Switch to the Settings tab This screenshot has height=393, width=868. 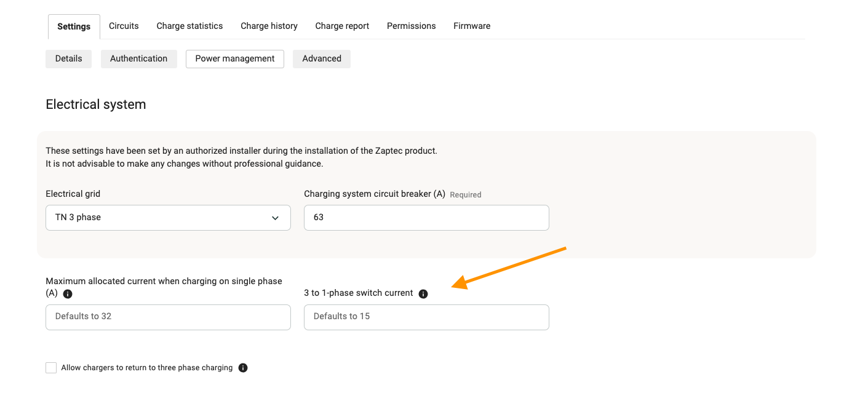coord(74,26)
